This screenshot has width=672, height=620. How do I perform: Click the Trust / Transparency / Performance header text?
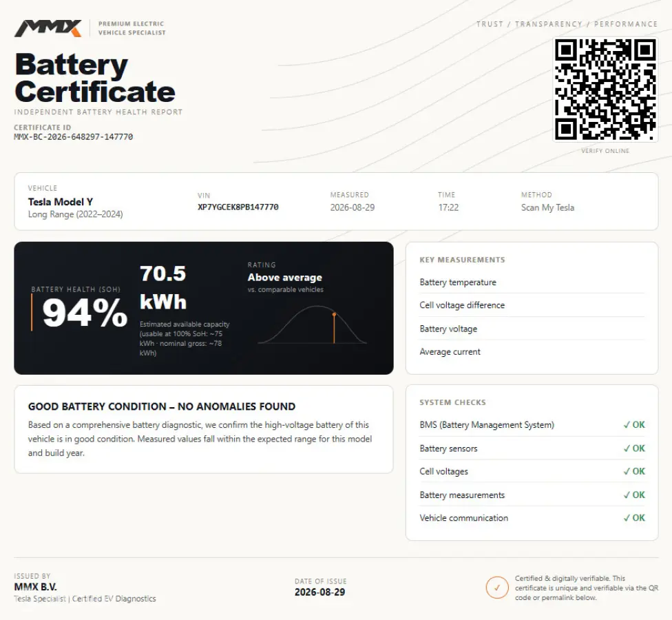[x=567, y=24]
